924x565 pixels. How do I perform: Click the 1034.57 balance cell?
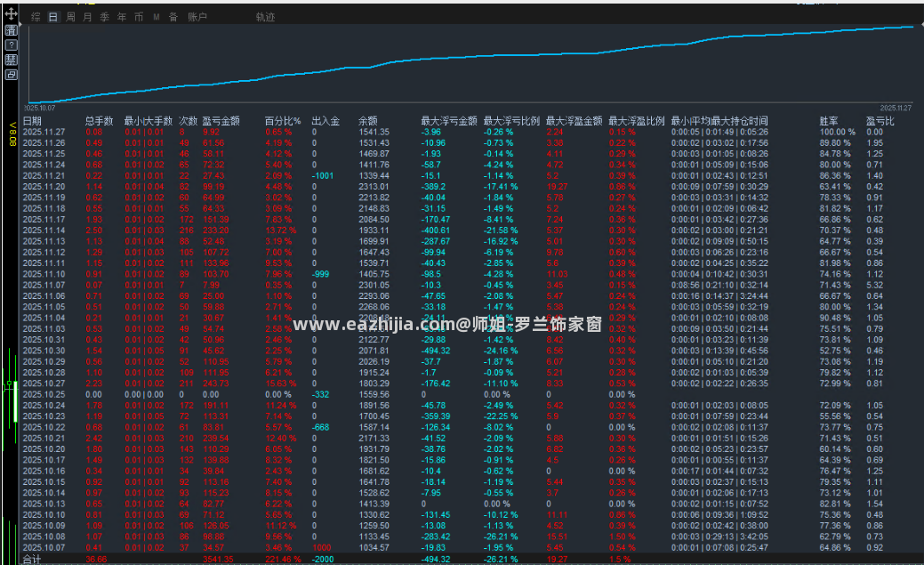click(x=374, y=548)
